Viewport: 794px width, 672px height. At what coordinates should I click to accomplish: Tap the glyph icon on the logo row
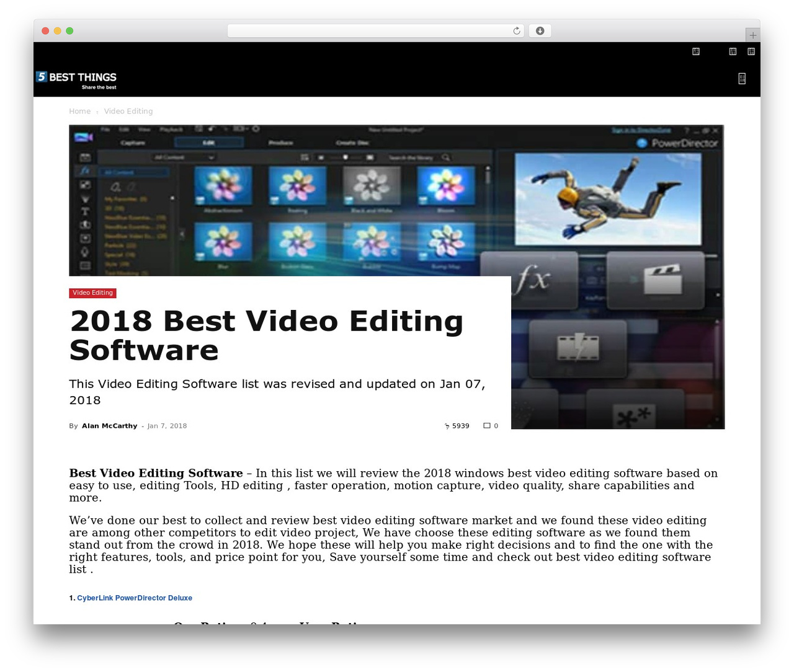(742, 78)
